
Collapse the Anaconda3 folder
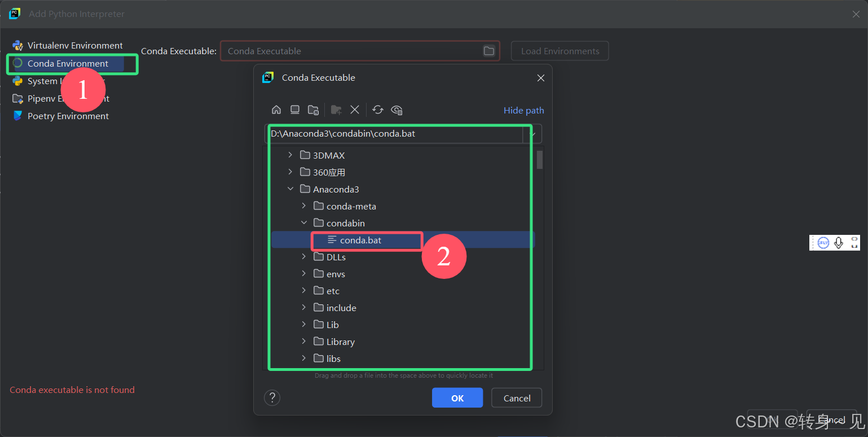coord(290,189)
